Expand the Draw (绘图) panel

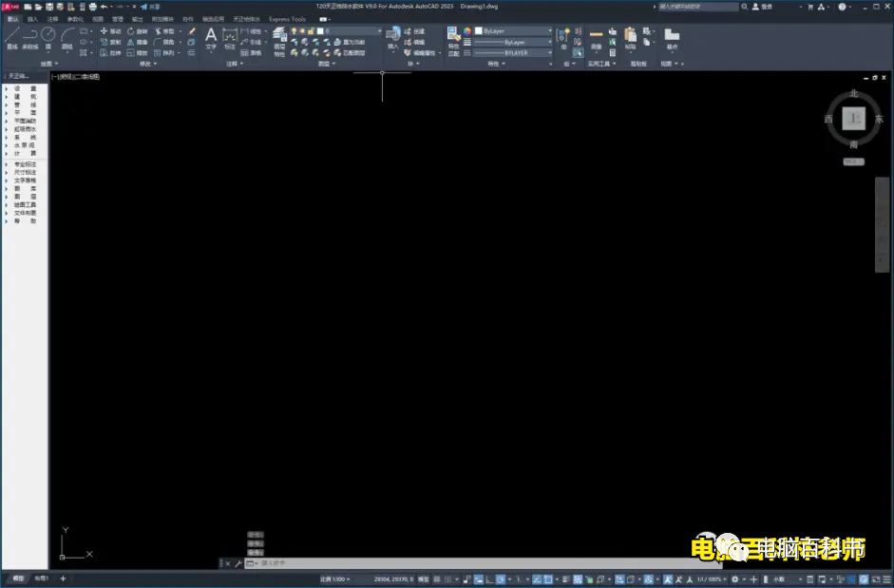coord(49,64)
